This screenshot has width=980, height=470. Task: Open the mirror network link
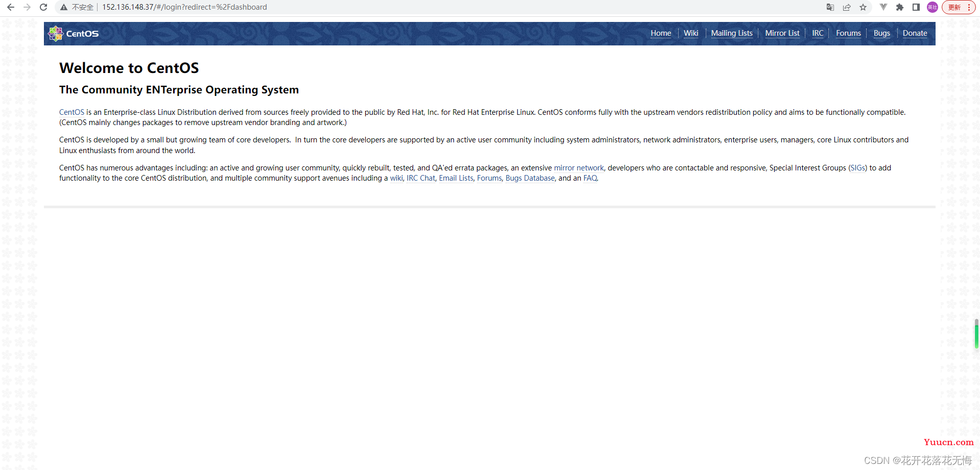tap(579, 168)
